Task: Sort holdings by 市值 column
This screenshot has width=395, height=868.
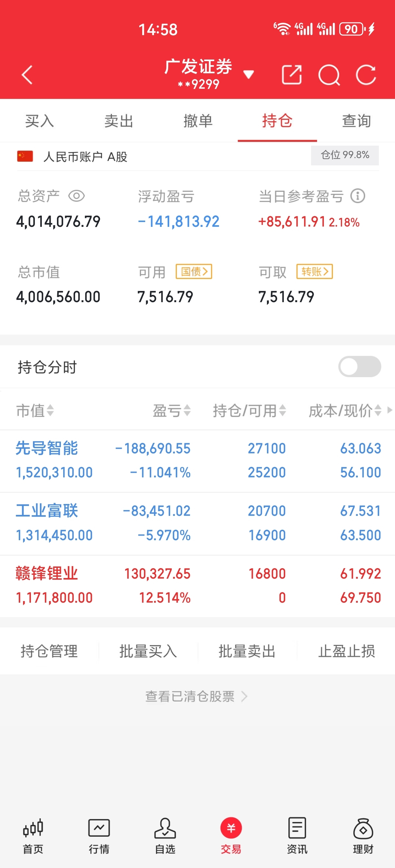Action: click(x=35, y=410)
